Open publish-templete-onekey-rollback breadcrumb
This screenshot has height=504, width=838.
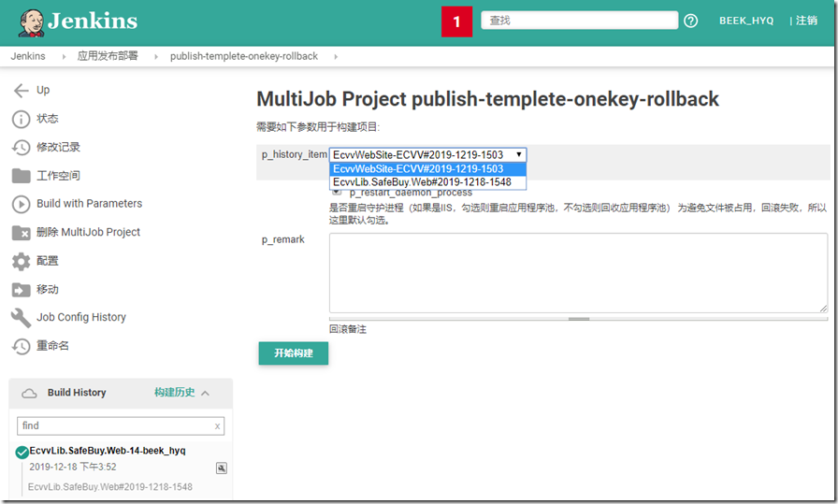click(x=244, y=56)
